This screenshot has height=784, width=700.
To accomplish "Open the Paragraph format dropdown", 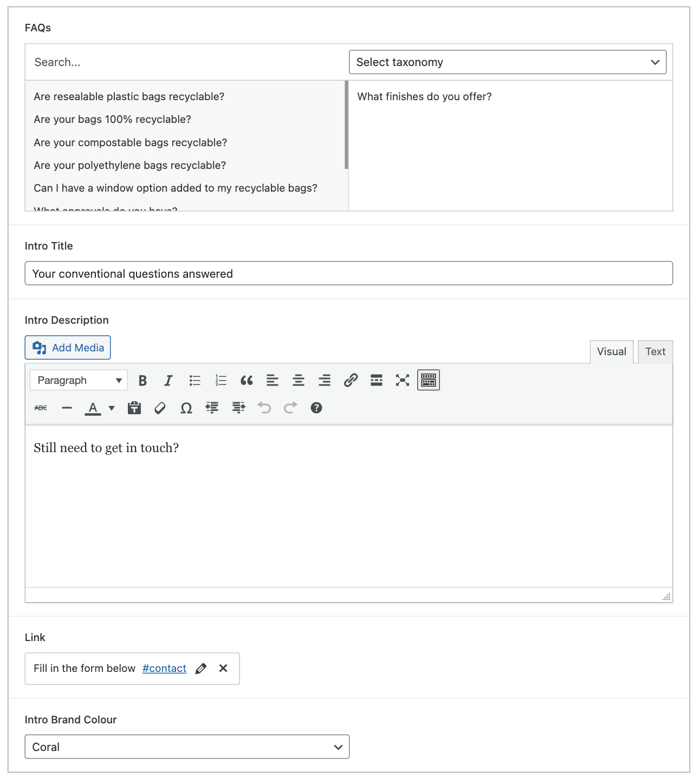I will coord(79,381).
